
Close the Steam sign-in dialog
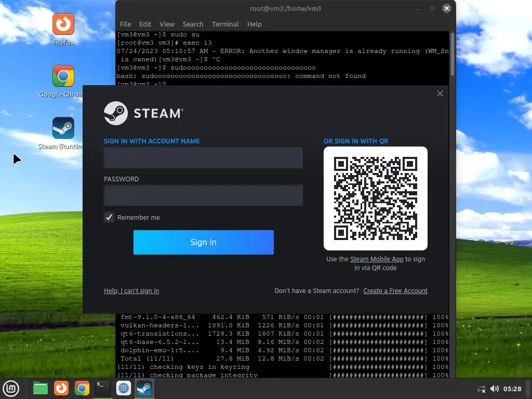[440, 94]
